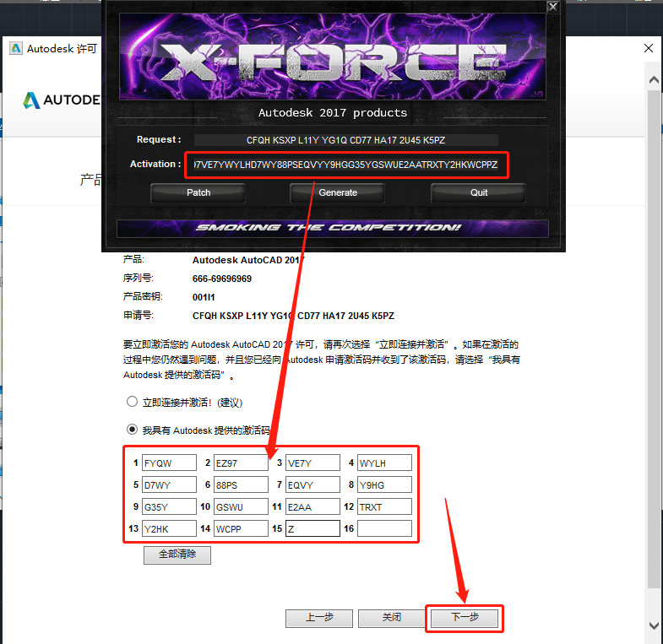This screenshot has width=663, height=644.
Task: Click the 全部清除 clear all button
Action: 177,555
